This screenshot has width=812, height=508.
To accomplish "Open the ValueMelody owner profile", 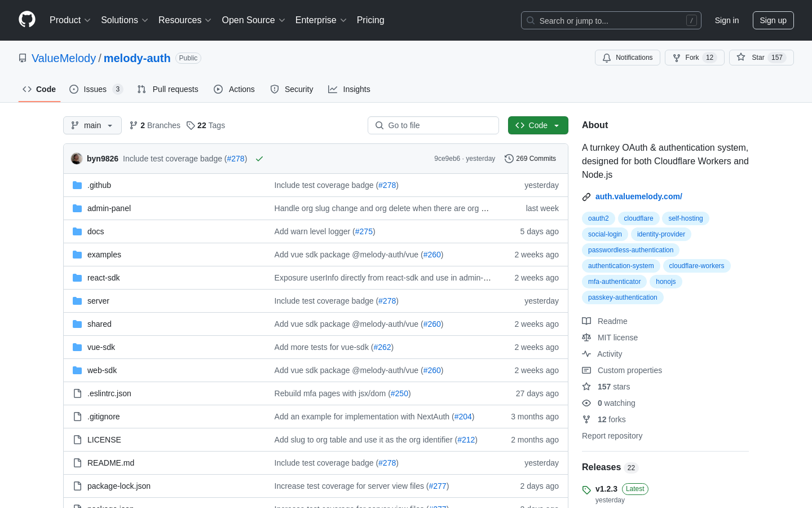I will 64,58.
